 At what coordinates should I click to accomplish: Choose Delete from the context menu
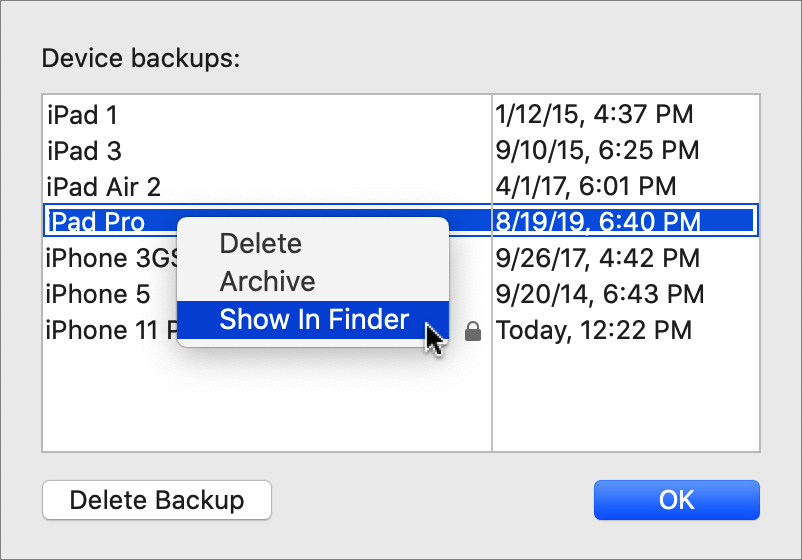261,243
